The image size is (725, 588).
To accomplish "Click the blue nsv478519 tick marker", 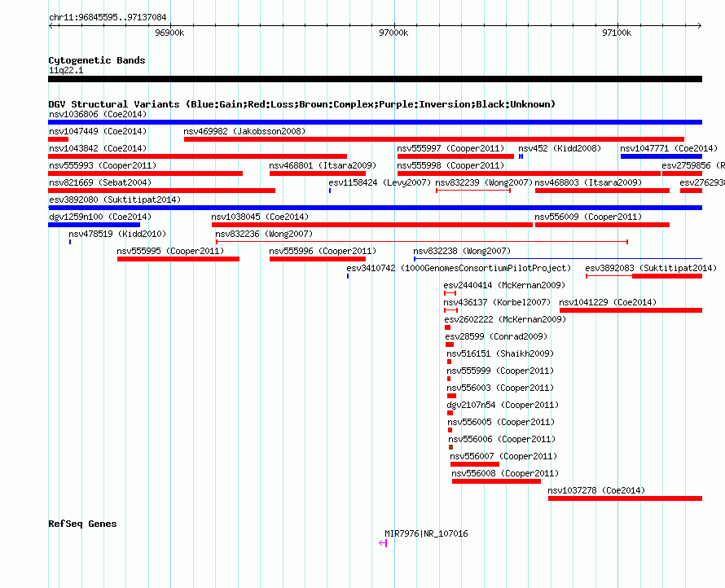I will pyautogui.click(x=70, y=242).
